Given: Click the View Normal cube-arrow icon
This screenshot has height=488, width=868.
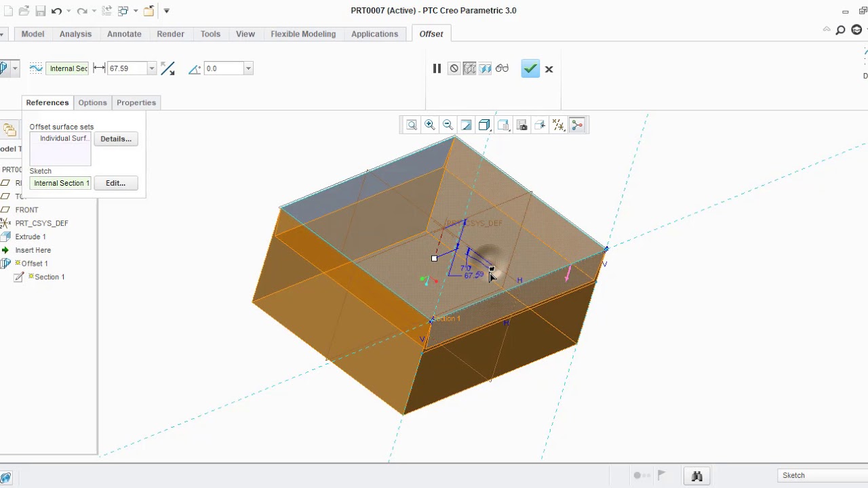Looking at the screenshot, I should (540, 125).
